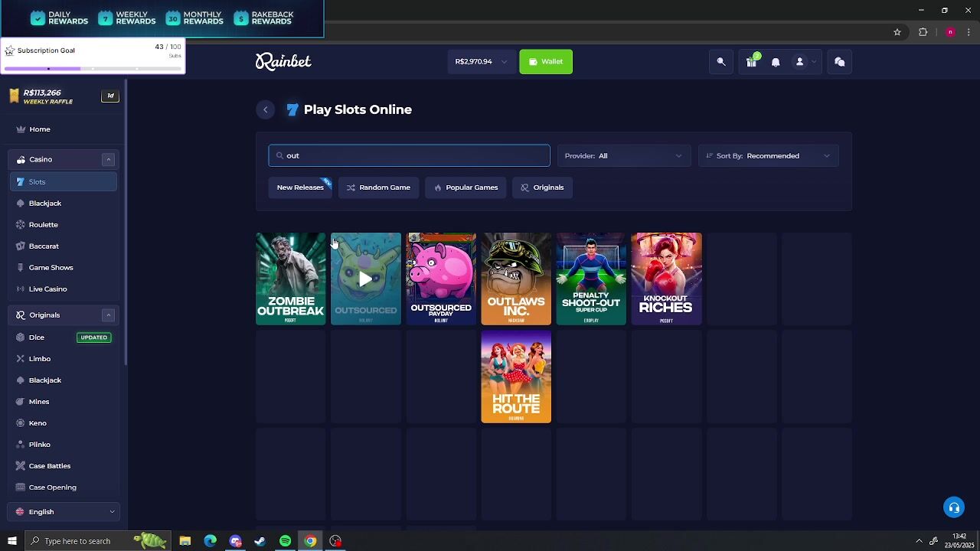Open Zombie Outbreak game thumbnail
The height and width of the screenshot is (551, 980).
coord(291,279)
